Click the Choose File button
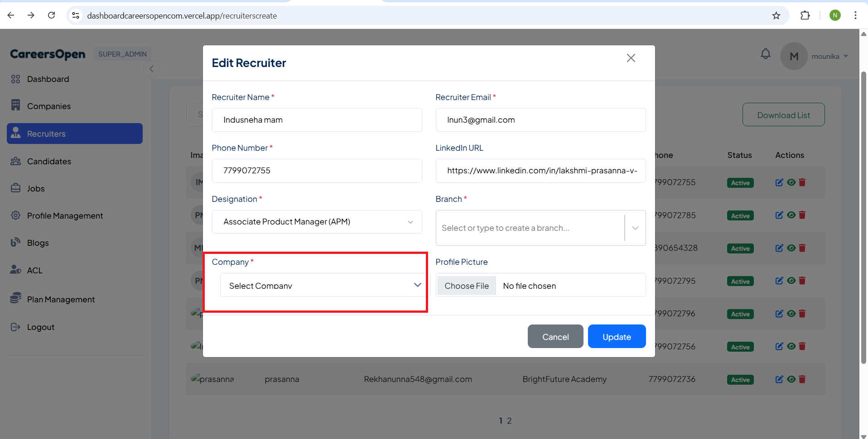The height and width of the screenshot is (439, 868). [467, 286]
